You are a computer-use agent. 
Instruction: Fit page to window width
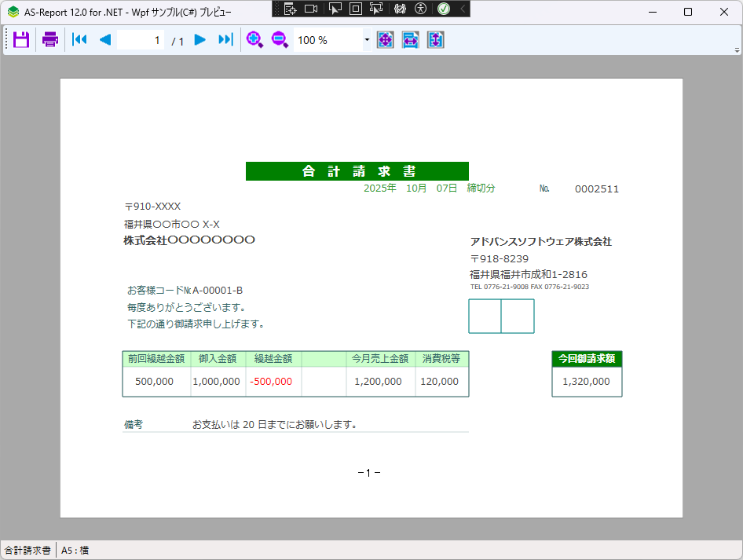click(x=411, y=40)
